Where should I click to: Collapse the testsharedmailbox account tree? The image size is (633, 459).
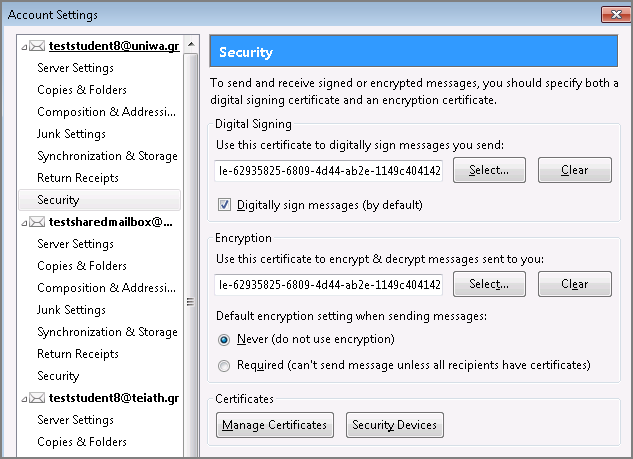pyautogui.click(x=24, y=223)
